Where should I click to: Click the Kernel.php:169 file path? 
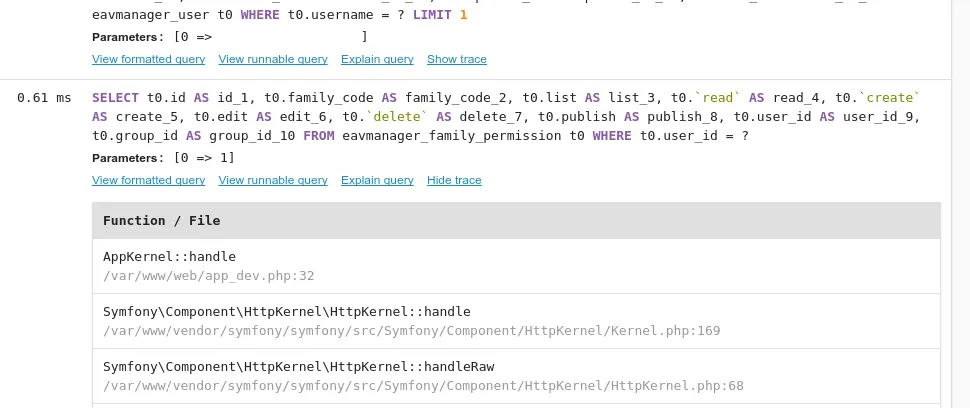tap(411, 330)
